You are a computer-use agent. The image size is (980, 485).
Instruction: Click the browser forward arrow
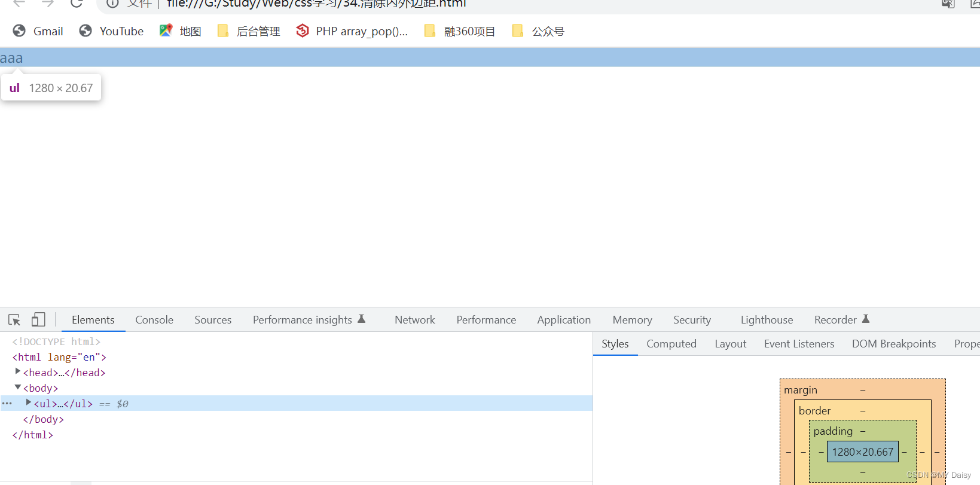(x=48, y=4)
